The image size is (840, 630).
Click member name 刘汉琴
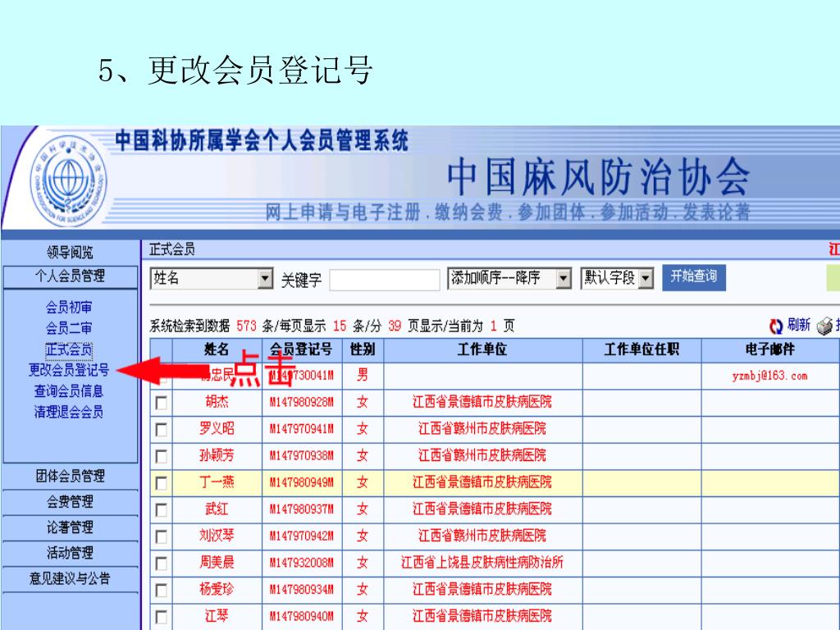pos(217,536)
